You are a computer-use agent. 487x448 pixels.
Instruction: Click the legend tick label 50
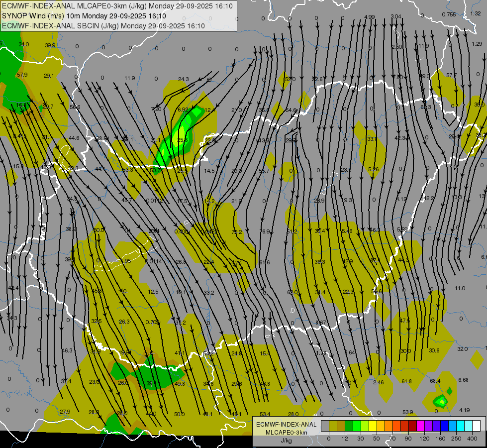click(377, 439)
